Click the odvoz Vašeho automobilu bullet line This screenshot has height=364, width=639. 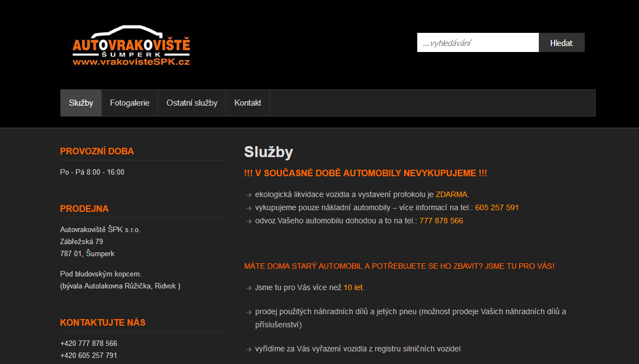coord(359,221)
